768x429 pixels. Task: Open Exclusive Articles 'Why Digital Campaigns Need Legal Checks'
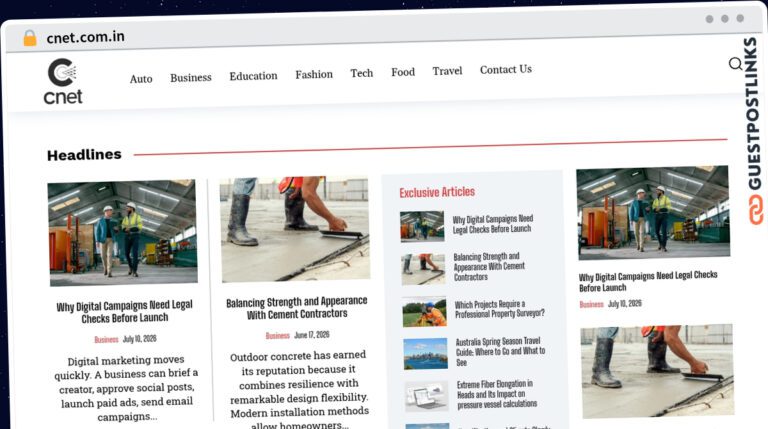493,224
